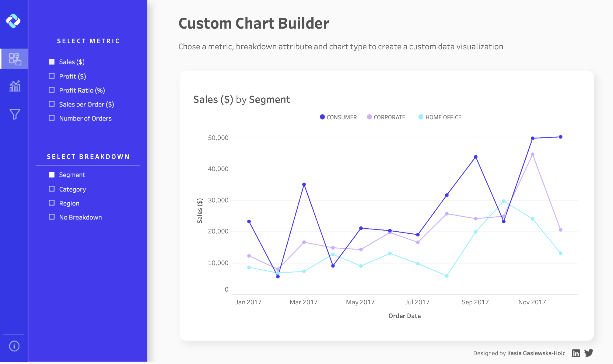Open the chart type icon in sidebar
The image size is (613, 364).
point(15,86)
